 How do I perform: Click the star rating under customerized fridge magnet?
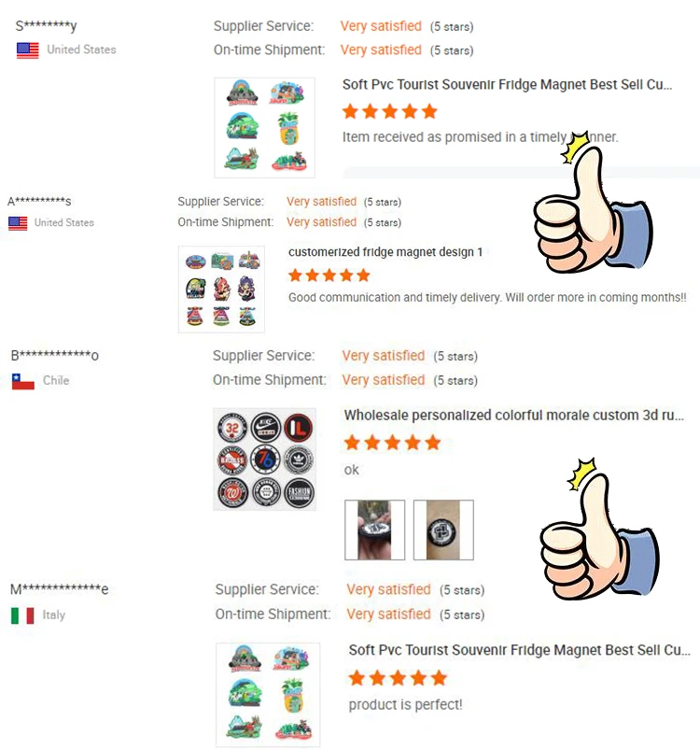(x=329, y=276)
